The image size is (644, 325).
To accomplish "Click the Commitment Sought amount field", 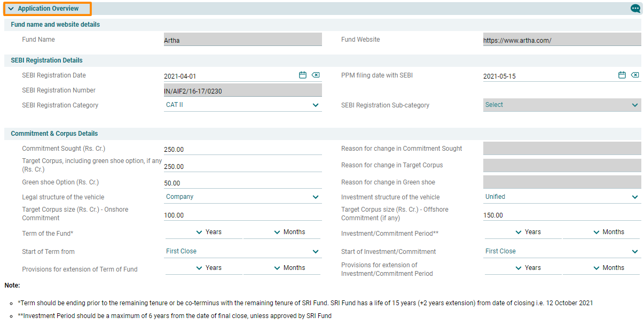I will 242,150.
